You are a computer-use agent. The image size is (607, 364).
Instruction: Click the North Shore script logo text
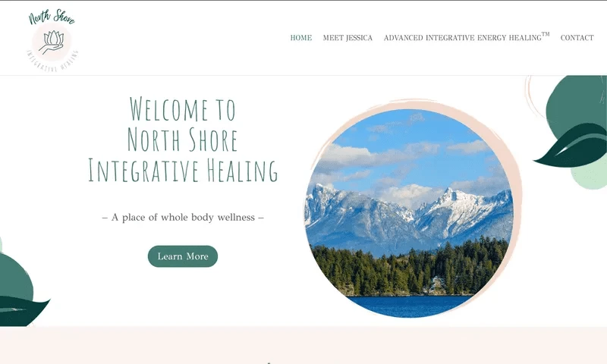click(52, 17)
